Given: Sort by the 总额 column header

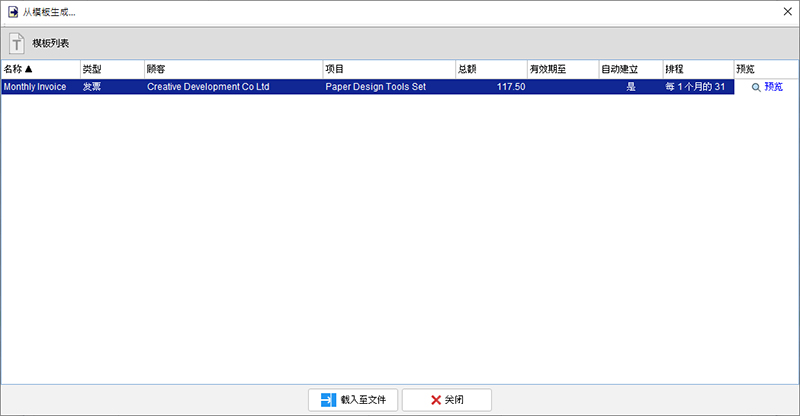Looking at the screenshot, I should [x=491, y=69].
